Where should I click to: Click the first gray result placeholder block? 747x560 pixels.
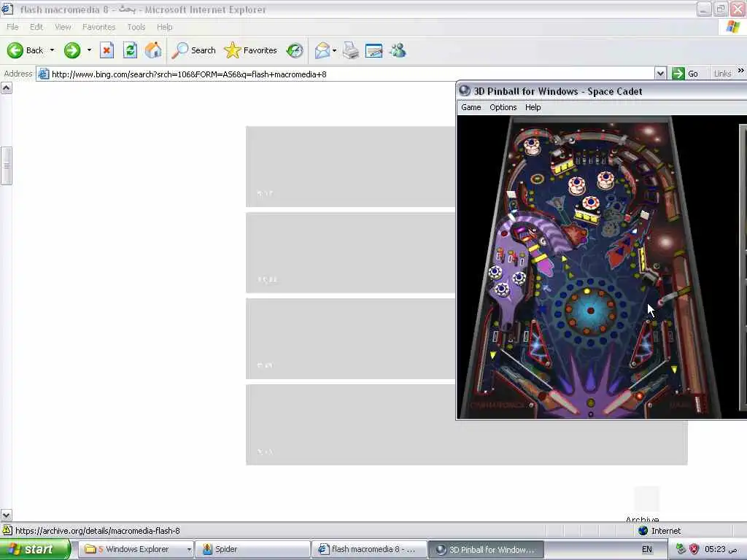tap(351, 167)
